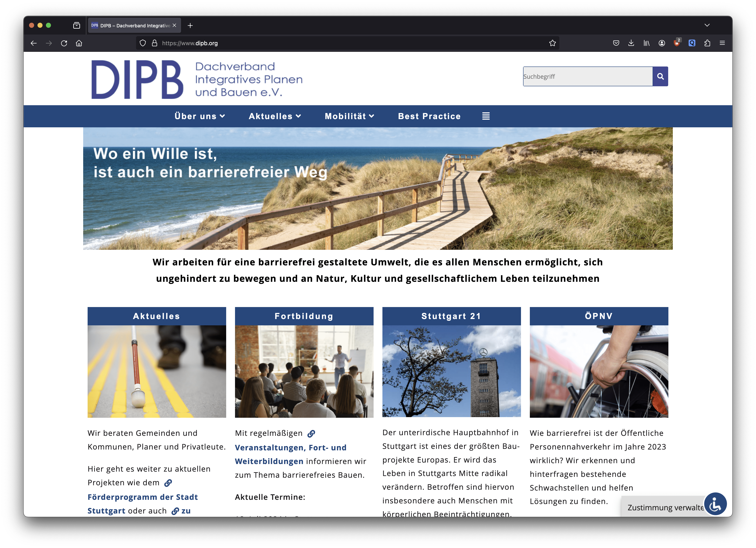Go forward with the arrow button

pos(49,43)
